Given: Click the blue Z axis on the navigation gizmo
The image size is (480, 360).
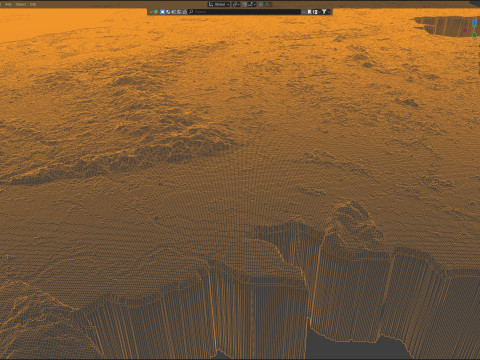Looking at the screenshot, I should point(475,23).
